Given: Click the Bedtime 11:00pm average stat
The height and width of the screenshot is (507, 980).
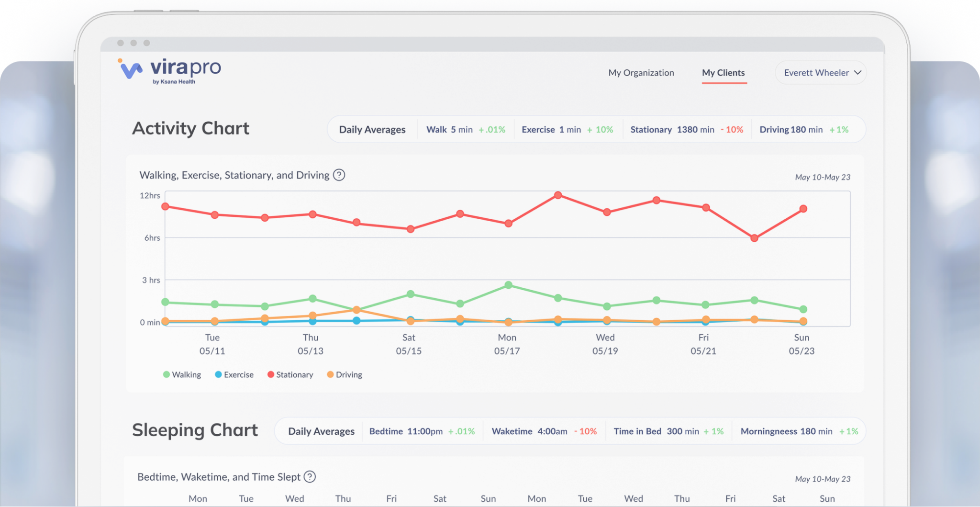Looking at the screenshot, I should (422, 431).
